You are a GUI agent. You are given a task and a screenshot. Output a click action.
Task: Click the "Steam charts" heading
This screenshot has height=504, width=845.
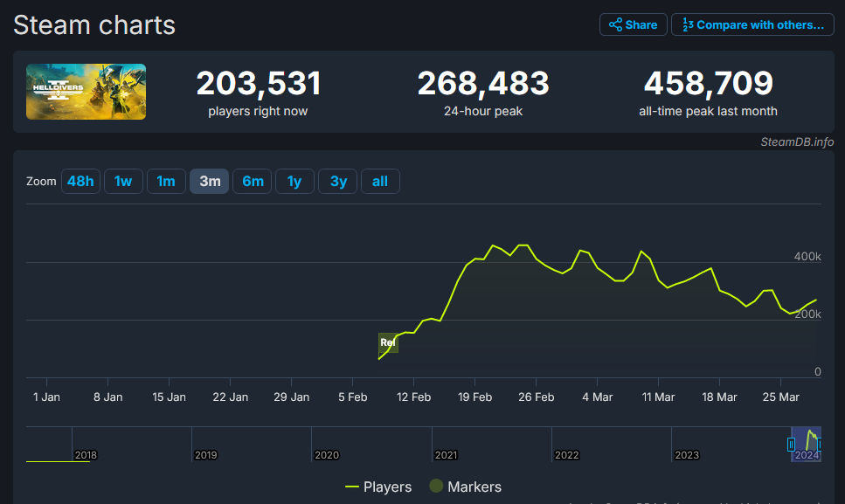click(94, 24)
